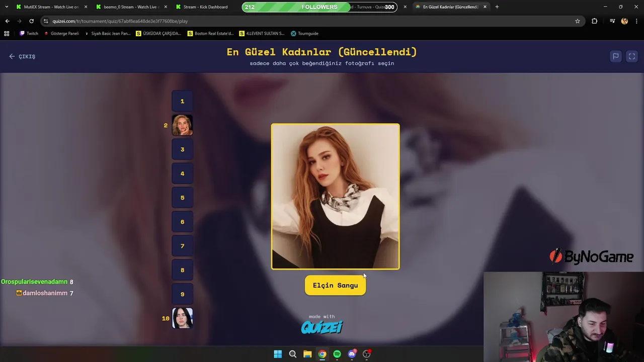The width and height of the screenshot is (644, 362).
Task: Open Discord from the taskbar
Action: (352, 354)
